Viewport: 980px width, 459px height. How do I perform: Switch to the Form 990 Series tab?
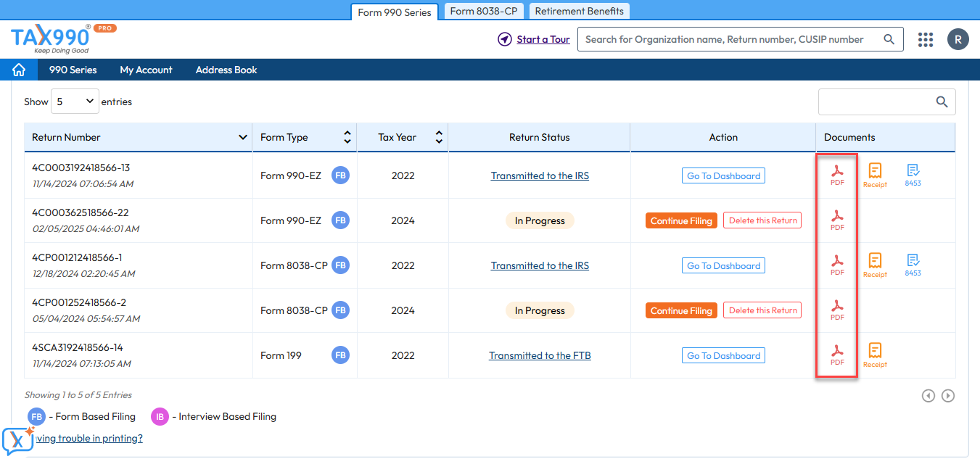click(x=395, y=12)
